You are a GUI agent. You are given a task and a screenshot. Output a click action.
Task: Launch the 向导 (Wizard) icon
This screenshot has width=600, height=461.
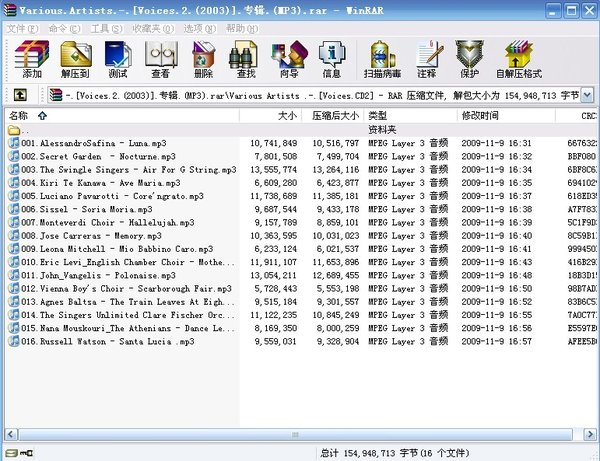289,59
